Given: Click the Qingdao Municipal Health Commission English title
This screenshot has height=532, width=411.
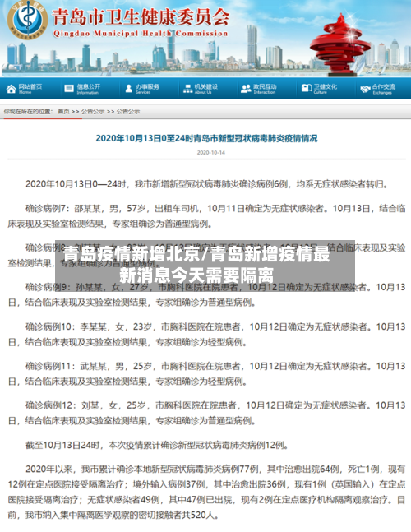Looking at the screenshot, I should click(x=141, y=34).
